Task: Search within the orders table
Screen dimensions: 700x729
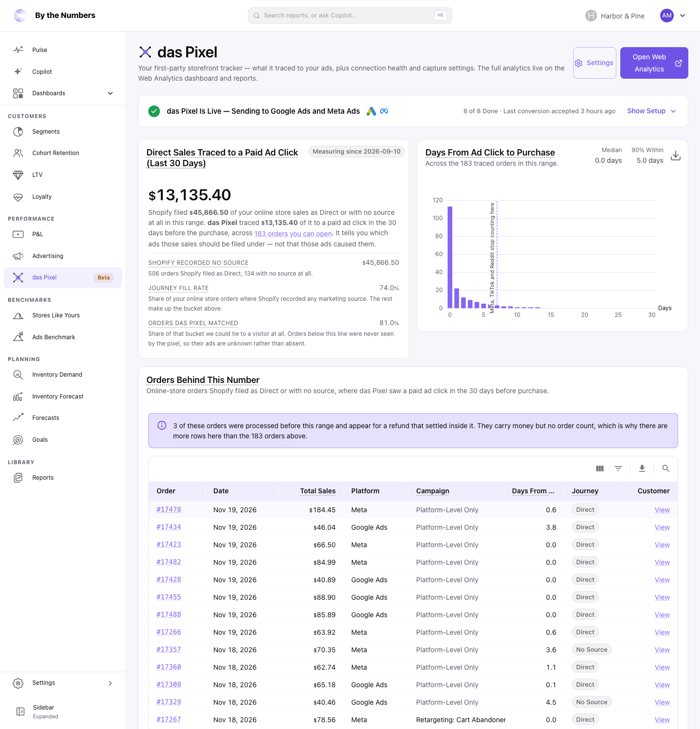Action: (x=666, y=469)
